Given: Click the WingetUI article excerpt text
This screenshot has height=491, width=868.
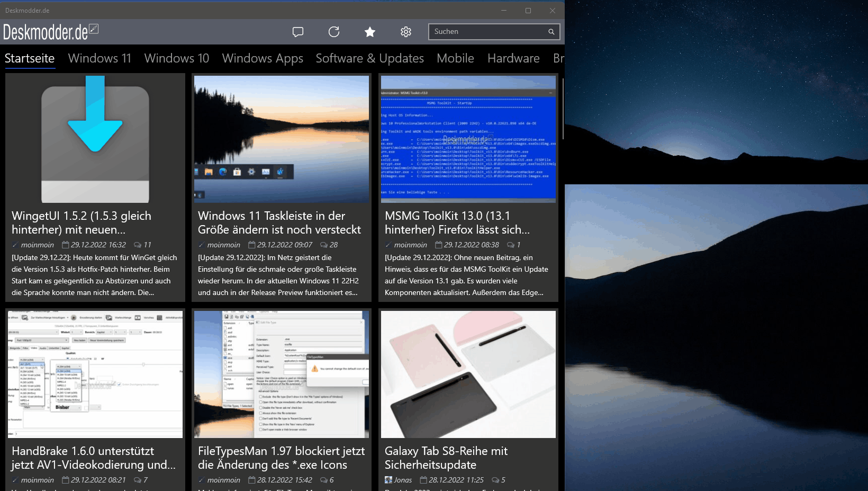Looking at the screenshot, I should pos(94,275).
